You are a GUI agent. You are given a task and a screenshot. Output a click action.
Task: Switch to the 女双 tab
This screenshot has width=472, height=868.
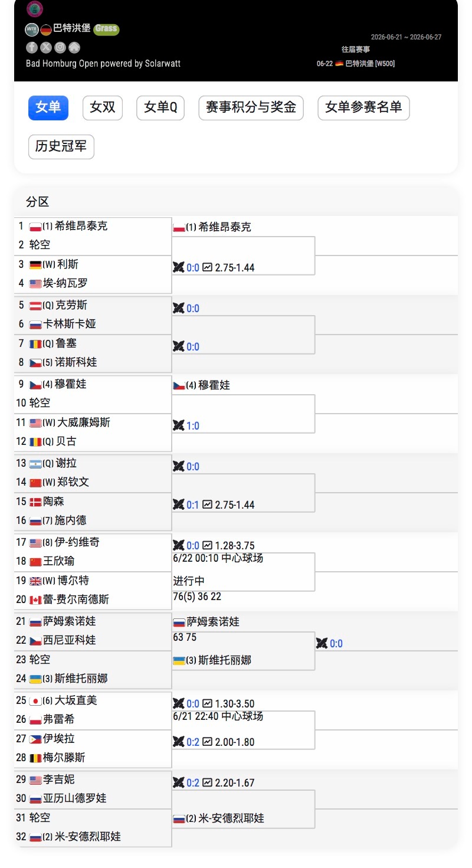click(103, 108)
